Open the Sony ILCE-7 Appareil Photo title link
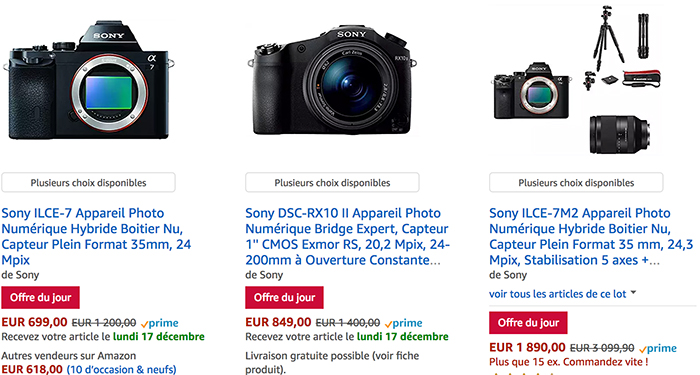Image resolution: width=700 pixels, height=375 pixels. pos(96,237)
